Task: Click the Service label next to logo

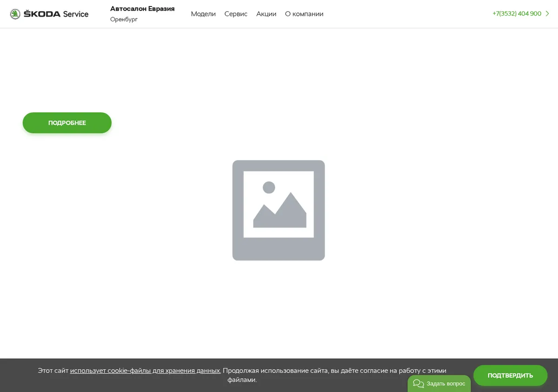Action: click(x=76, y=14)
